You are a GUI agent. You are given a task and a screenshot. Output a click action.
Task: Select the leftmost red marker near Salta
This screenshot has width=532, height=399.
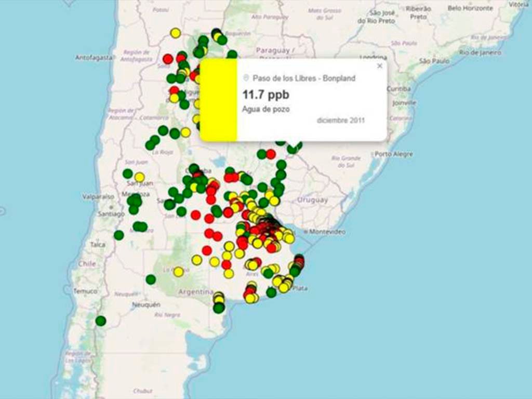[x=168, y=59]
